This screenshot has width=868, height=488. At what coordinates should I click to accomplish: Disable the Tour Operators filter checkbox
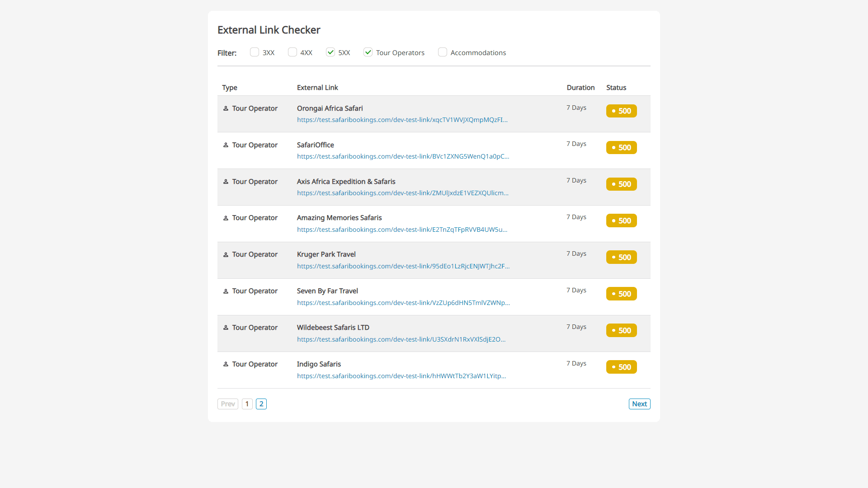[x=368, y=52]
